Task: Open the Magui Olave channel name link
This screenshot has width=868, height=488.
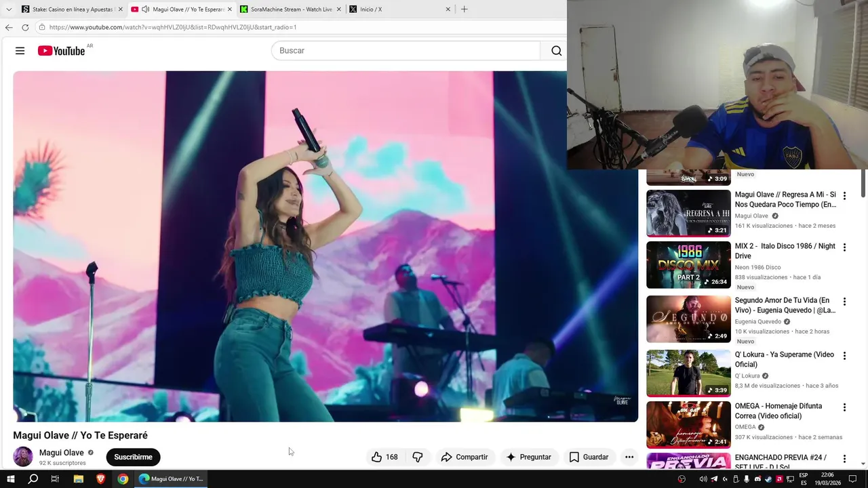Action: pos(62,453)
